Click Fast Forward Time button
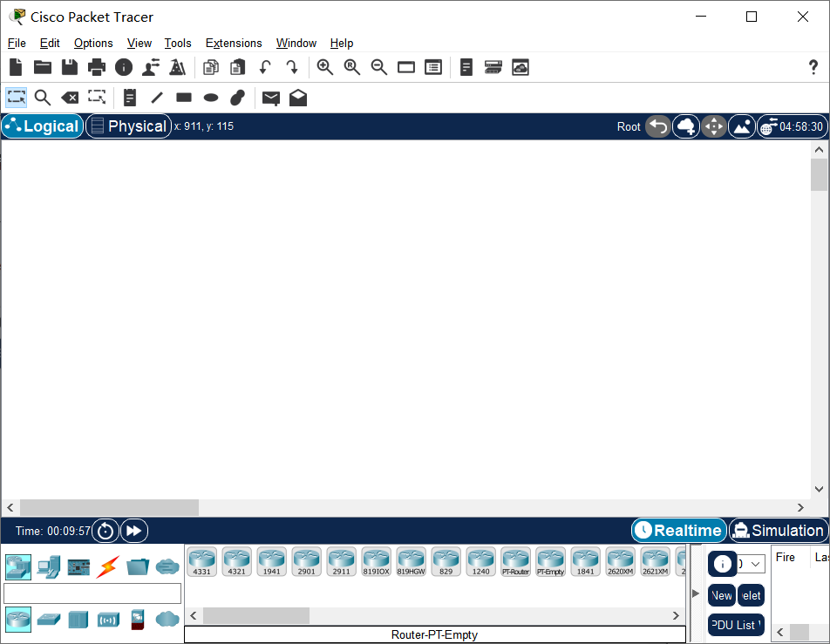 tap(134, 531)
